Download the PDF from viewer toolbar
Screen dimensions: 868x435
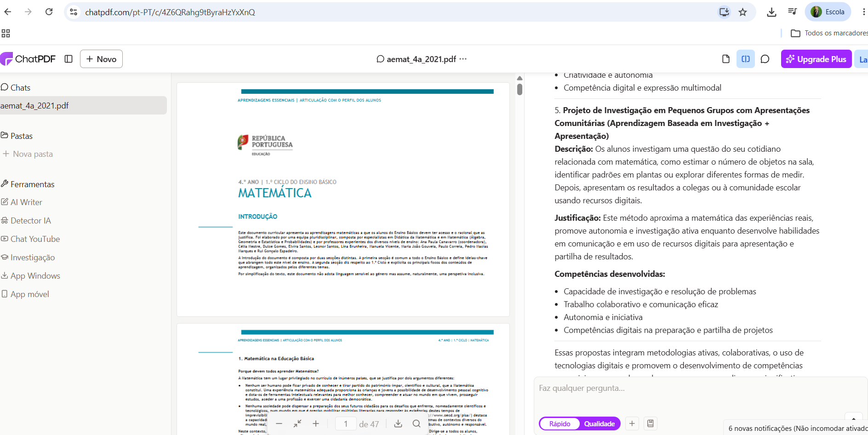[398, 424]
